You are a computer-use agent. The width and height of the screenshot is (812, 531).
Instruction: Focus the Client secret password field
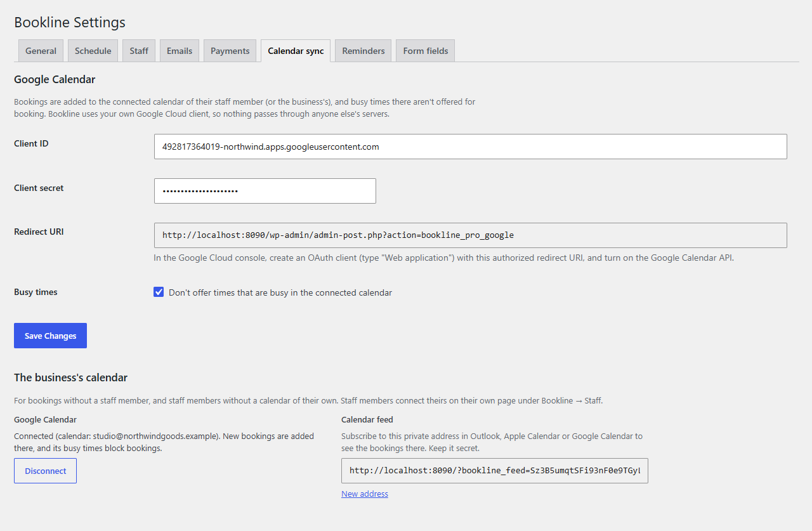point(265,191)
